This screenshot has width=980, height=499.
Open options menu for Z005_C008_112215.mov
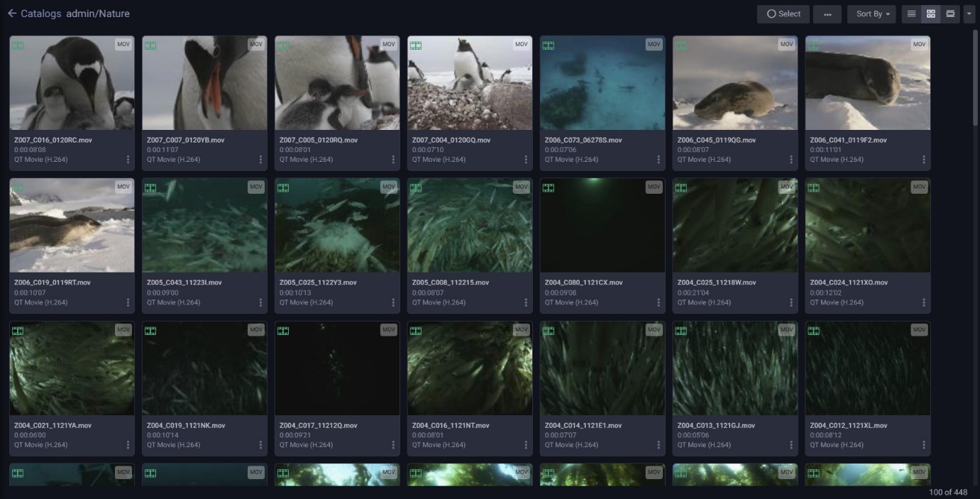pos(527,302)
